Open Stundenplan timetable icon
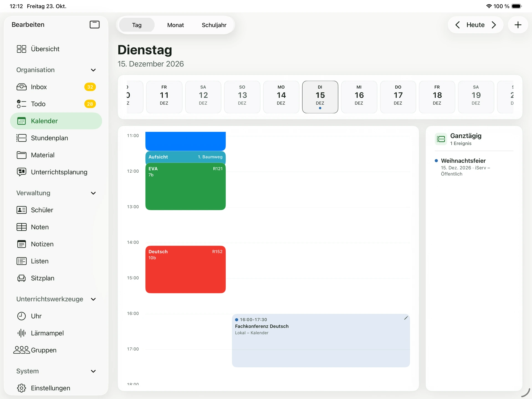This screenshot has width=532, height=399. 21,138
